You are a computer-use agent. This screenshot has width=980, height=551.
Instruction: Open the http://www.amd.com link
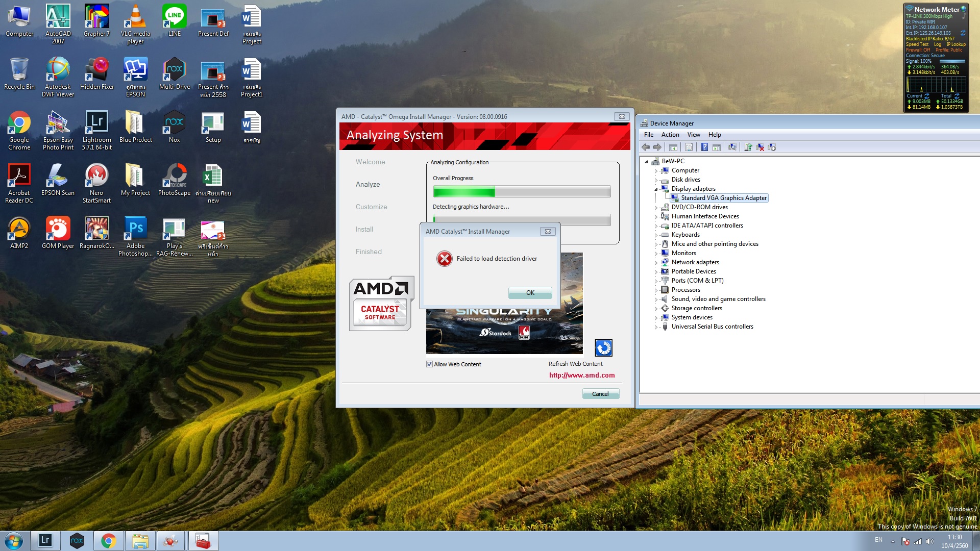(x=582, y=375)
